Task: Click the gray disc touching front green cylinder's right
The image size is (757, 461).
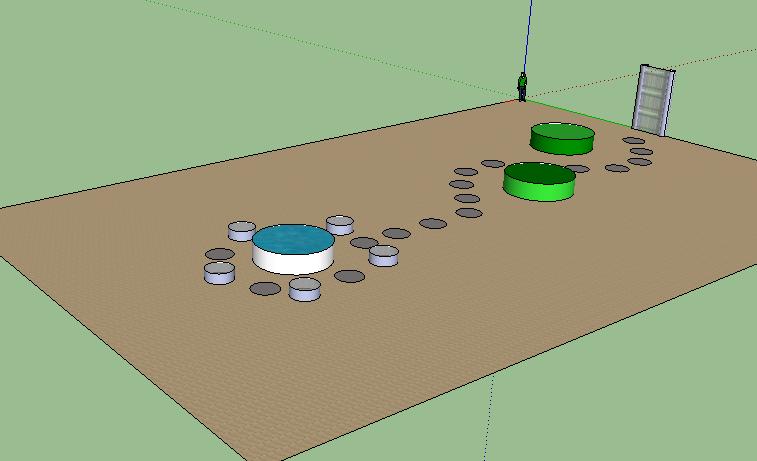Action: click(x=578, y=169)
